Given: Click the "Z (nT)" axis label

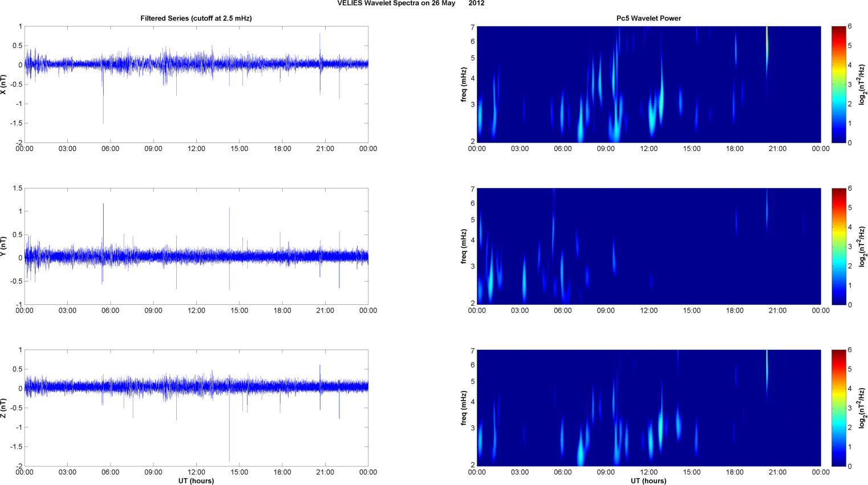Looking at the screenshot, I should point(4,408).
